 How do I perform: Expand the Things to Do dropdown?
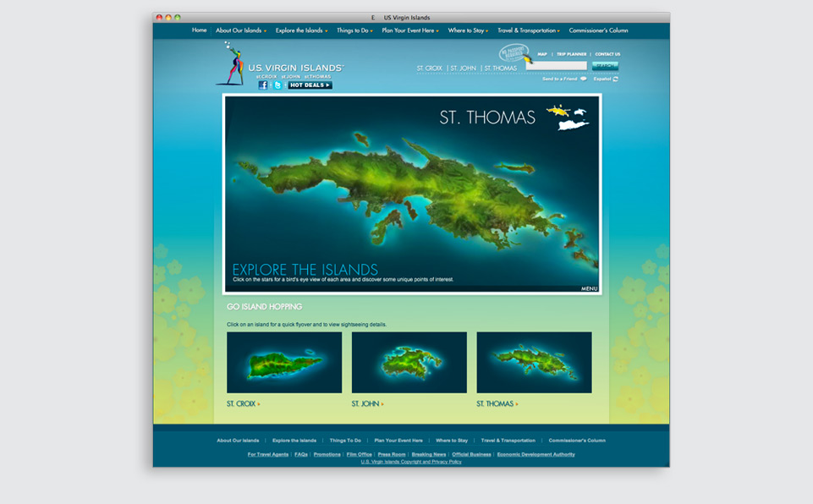354,30
